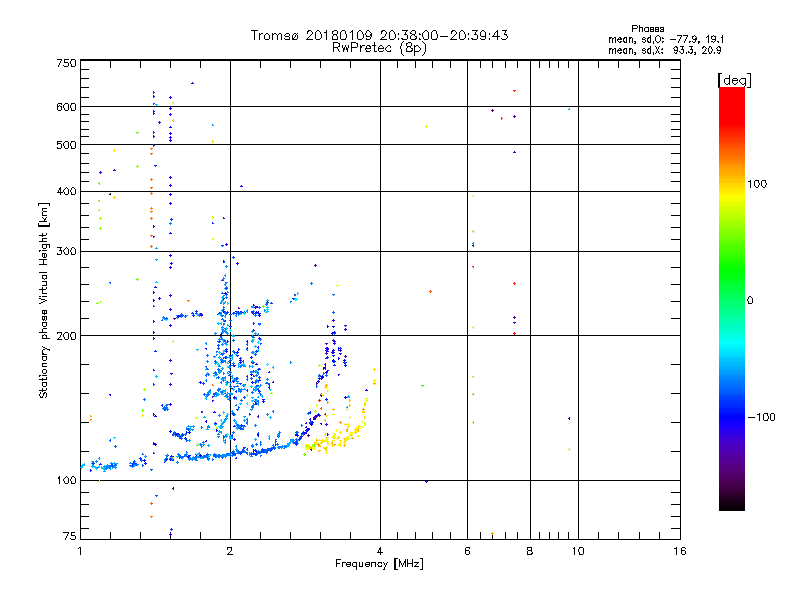Click the x-axis tick label '6'
Viewport: 800px width, 600px height.
coord(467,551)
